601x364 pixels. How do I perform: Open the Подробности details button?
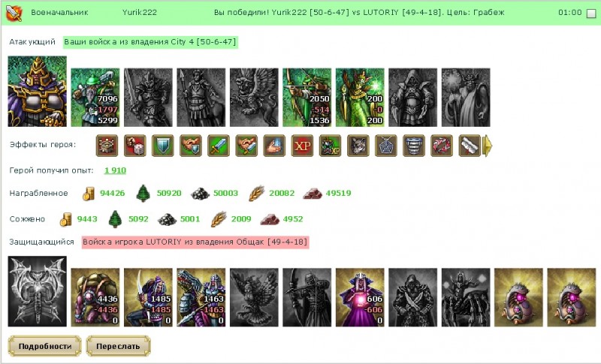point(45,346)
